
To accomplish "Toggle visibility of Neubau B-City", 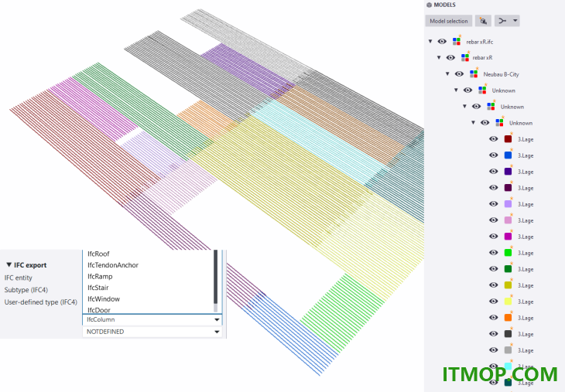I will tap(459, 73).
